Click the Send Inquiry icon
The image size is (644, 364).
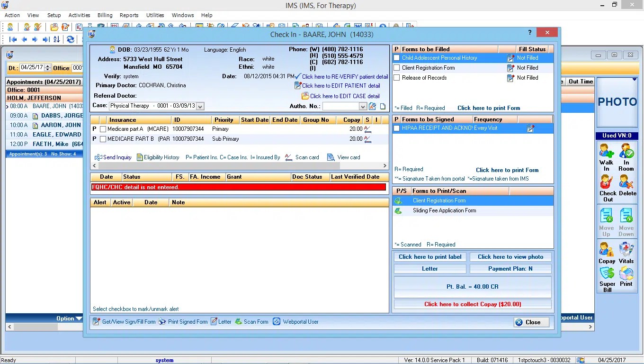click(113, 157)
